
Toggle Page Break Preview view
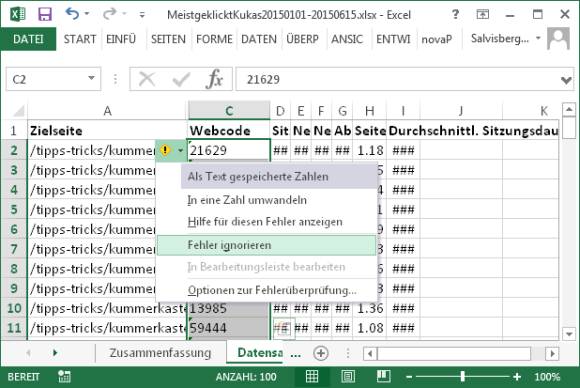pos(383,376)
